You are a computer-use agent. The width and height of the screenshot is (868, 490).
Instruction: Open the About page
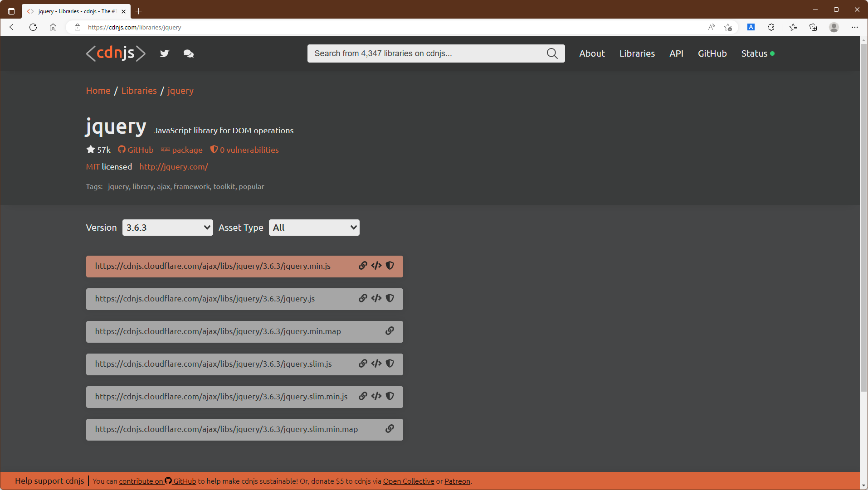592,53
